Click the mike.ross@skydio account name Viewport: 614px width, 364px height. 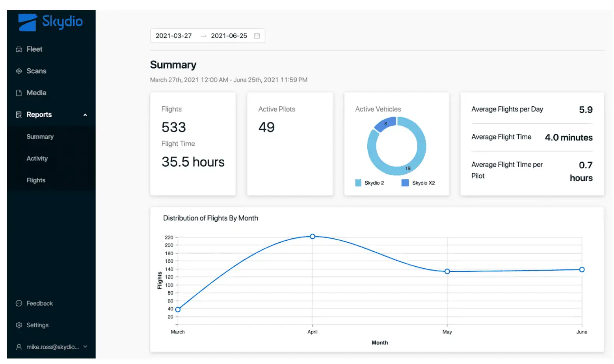pyautogui.click(x=53, y=347)
